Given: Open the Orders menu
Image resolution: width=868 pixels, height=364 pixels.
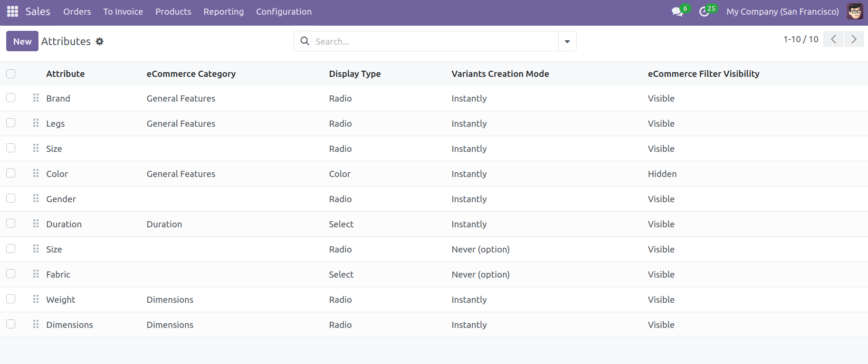Looking at the screenshot, I should (x=77, y=12).
